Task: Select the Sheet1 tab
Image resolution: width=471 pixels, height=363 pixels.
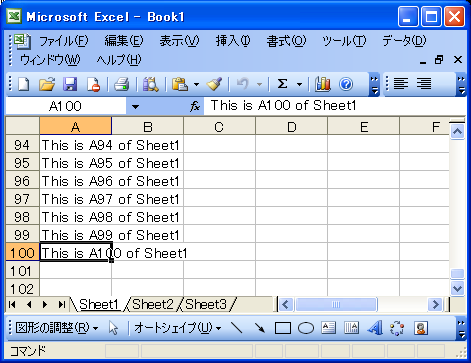Action: (x=99, y=305)
